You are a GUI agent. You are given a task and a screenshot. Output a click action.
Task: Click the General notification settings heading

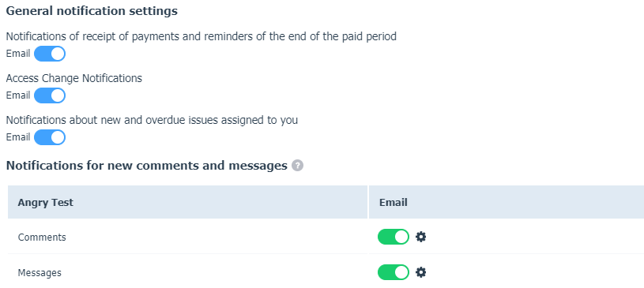(92, 11)
